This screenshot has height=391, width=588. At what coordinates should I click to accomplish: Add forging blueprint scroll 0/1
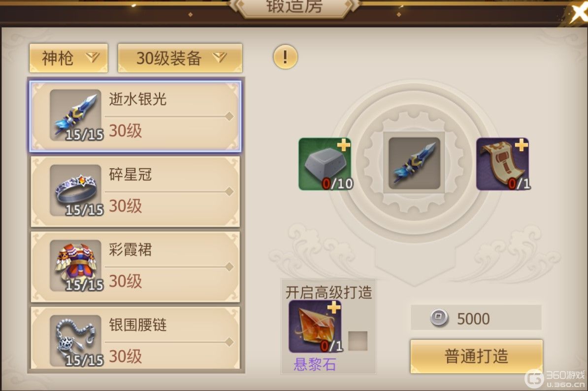point(502,164)
